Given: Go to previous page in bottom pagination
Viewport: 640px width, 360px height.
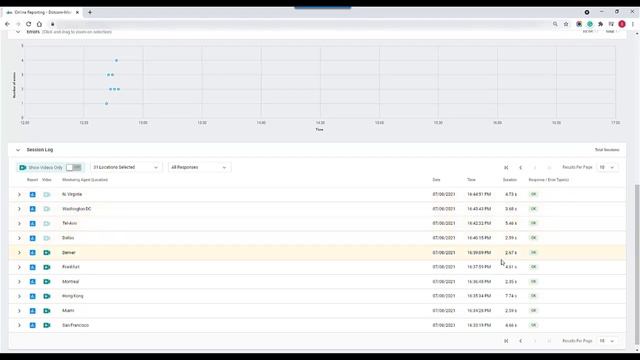Looking at the screenshot, I should pyautogui.click(x=520, y=341).
